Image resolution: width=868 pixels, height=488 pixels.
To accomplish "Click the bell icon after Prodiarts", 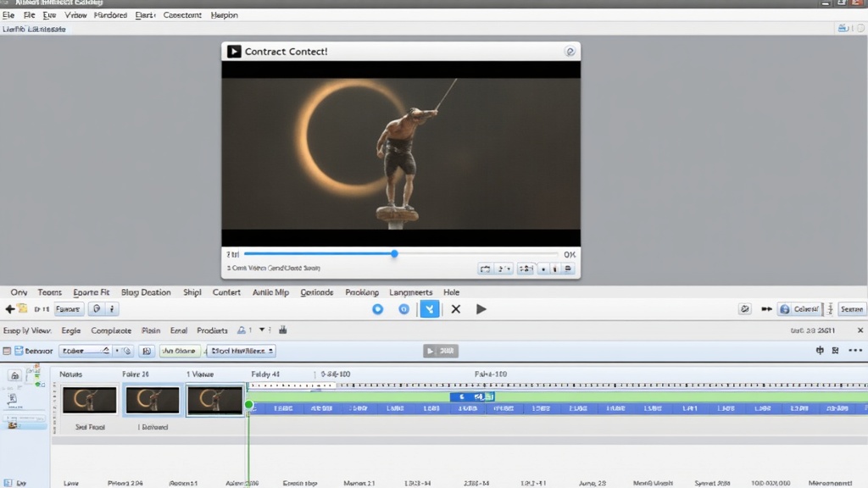I will tap(242, 330).
